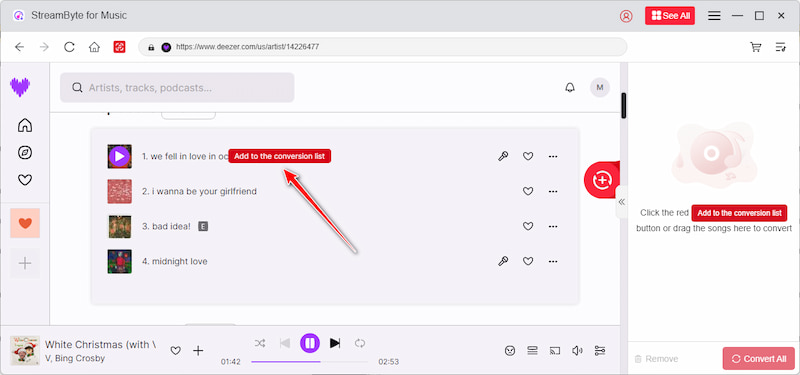Open notifications bell icon
Viewport: 800px width, 375px height.
click(x=570, y=88)
